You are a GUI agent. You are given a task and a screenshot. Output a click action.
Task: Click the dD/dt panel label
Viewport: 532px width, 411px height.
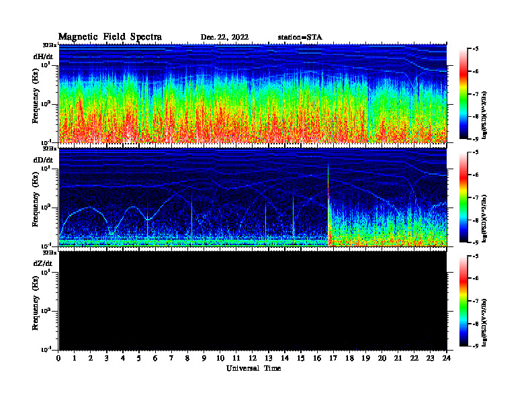(43, 160)
